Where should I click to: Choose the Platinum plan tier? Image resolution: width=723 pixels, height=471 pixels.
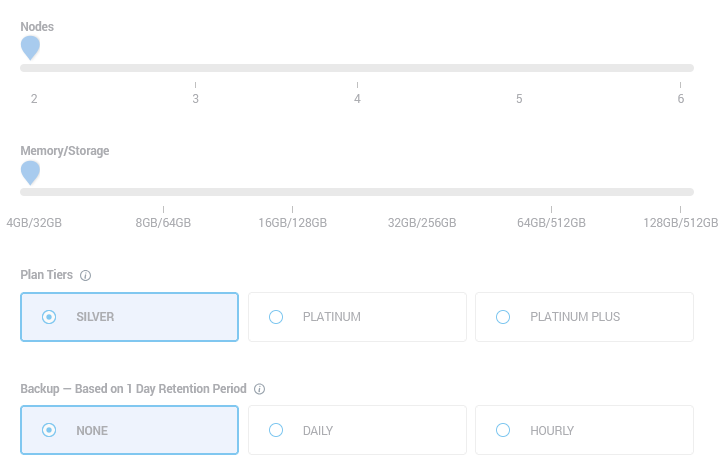[357, 317]
